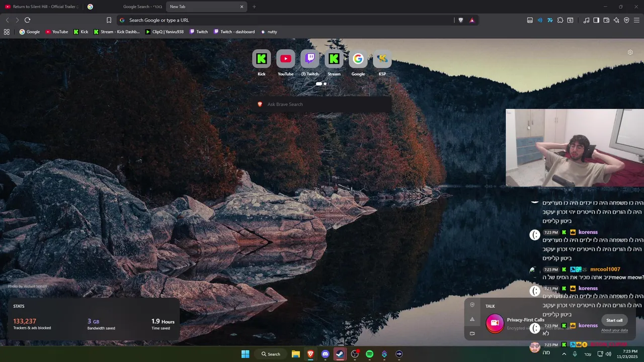The height and width of the screenshot is (362, 644).
Task: Click the Brave Rewards triangle icon
Action: click(x=472, y=20)
